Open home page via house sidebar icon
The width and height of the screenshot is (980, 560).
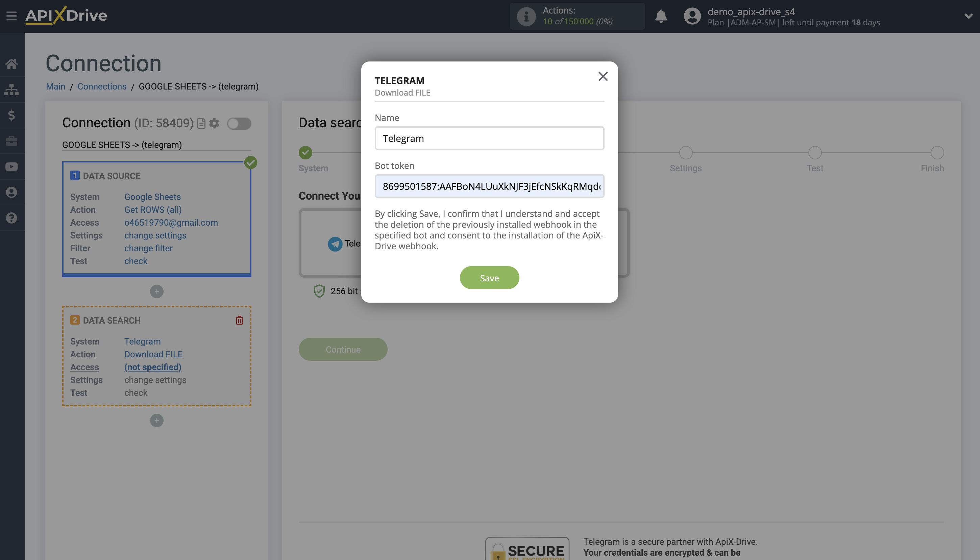(x=12, y=64)
